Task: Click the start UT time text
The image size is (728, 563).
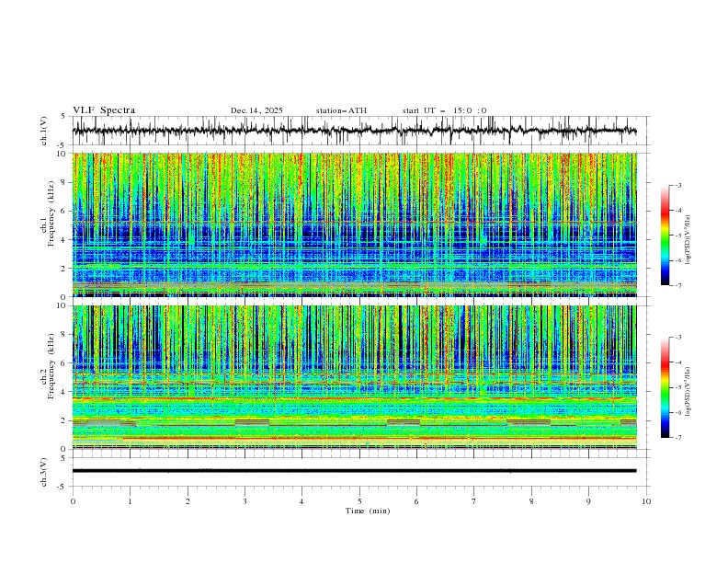Action: click(x=444, y=110)
